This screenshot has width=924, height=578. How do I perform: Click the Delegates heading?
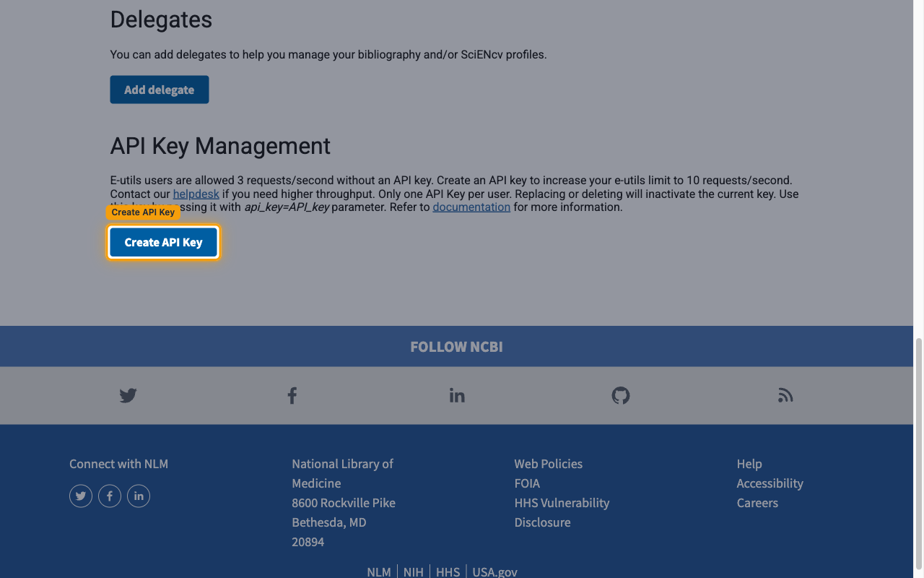pyautogui.click(x=161, y=20)
